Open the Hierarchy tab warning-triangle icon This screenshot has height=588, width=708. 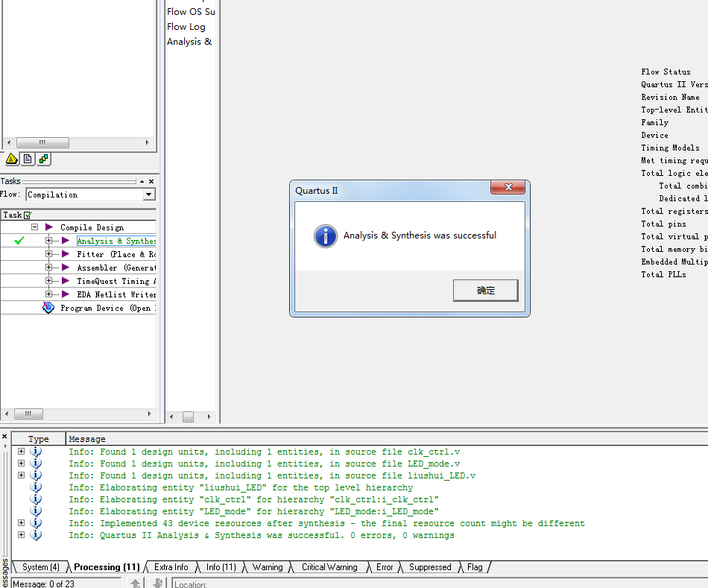(x=12, y=159)
